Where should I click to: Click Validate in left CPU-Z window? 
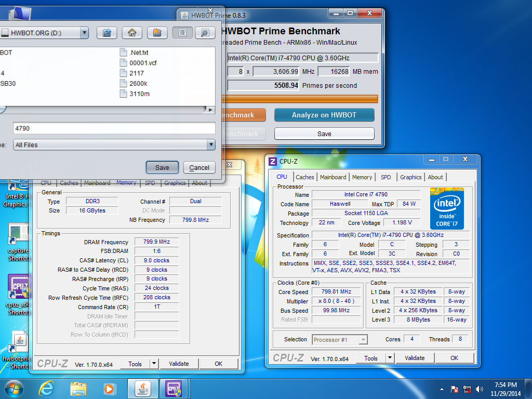(x=179, y=364)
